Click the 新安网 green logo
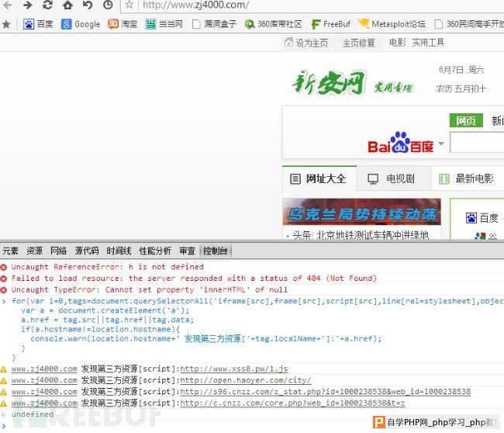The image size is (504, 433). click(328, 83)
